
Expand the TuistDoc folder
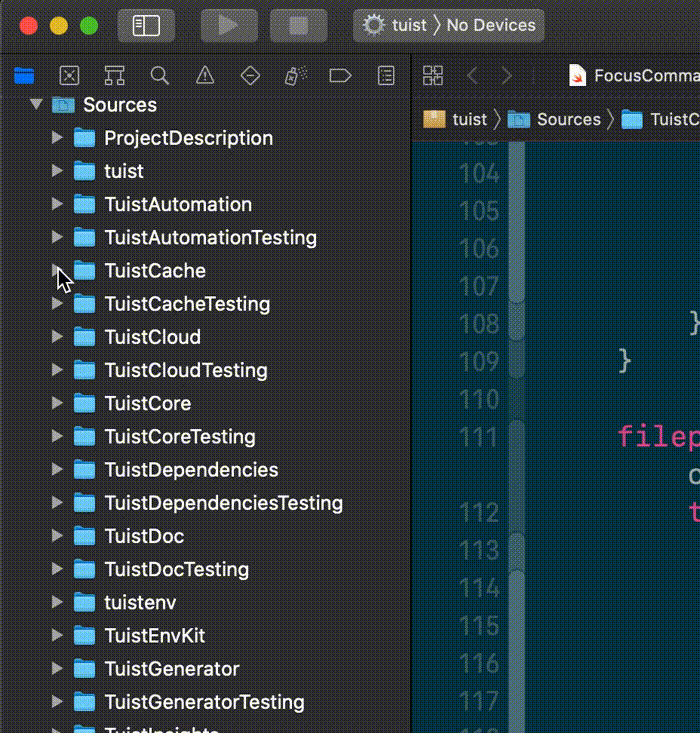[x=57, y=536]
